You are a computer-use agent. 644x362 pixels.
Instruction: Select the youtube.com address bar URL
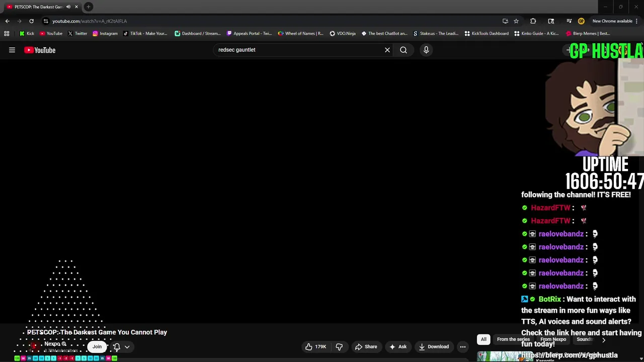click(90, 21)
